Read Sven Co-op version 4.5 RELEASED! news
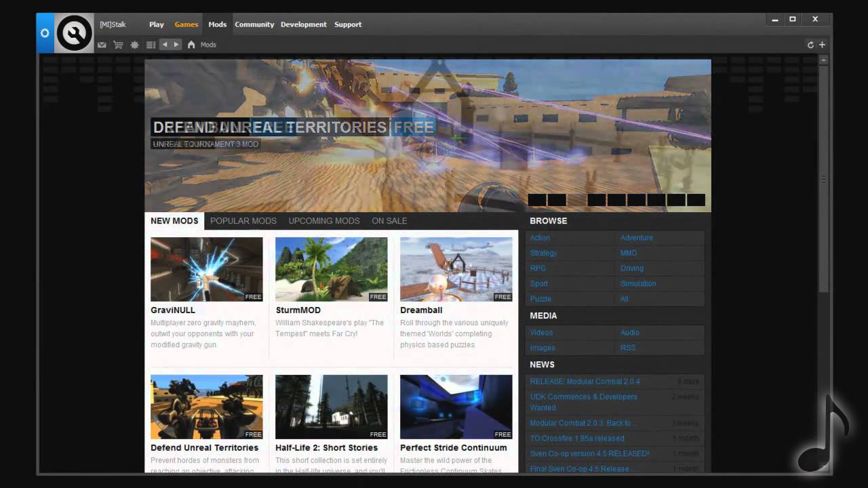Screen dimensions: 868x488 tap(589, 453)
